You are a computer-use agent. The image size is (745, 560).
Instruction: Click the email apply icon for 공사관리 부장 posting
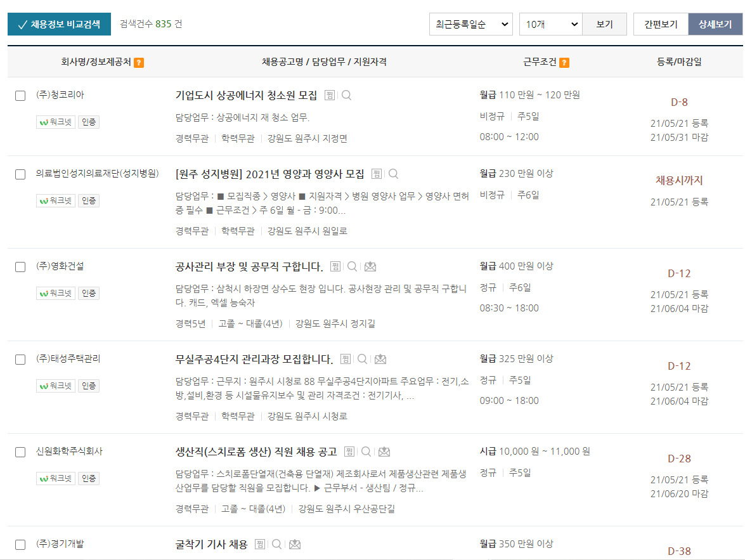tap(370, 266)
